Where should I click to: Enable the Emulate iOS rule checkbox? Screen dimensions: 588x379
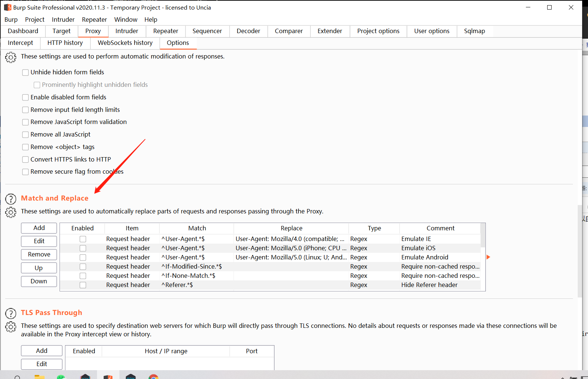pyautogui.click(x=83, y=248)
